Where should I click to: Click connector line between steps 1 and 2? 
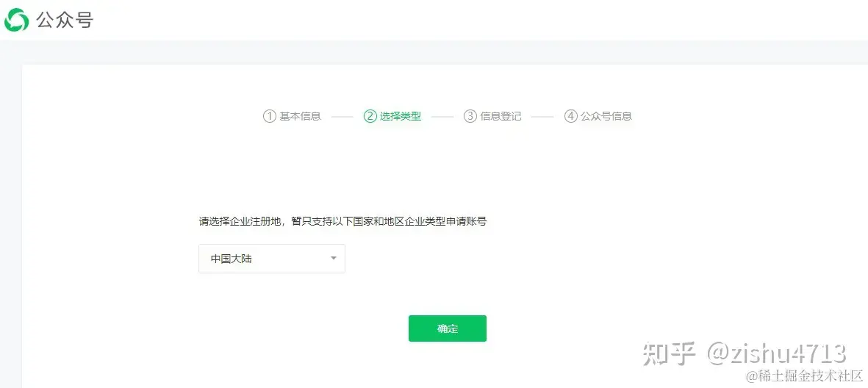coord(342,117)
